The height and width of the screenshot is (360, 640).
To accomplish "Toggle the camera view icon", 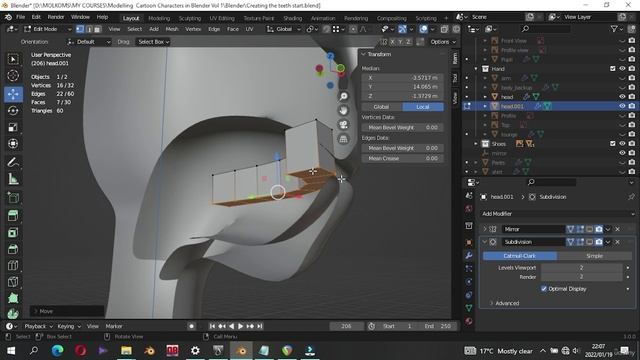I will (344, 124).
